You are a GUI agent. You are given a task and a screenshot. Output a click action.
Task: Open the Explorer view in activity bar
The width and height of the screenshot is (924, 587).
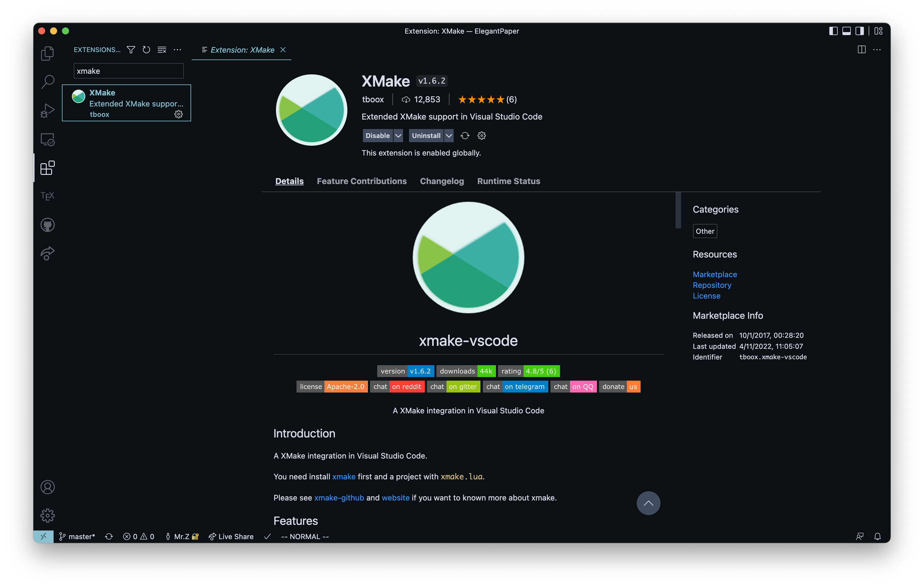[47, 53]
